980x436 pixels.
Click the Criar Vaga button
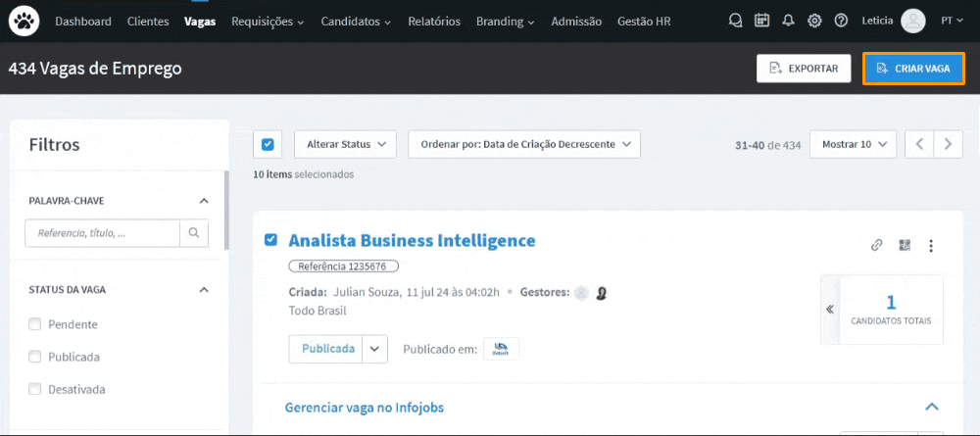(913, 69)
